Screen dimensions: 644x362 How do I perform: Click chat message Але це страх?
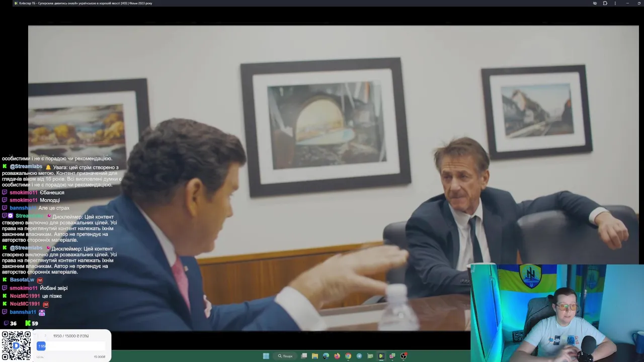54,208
